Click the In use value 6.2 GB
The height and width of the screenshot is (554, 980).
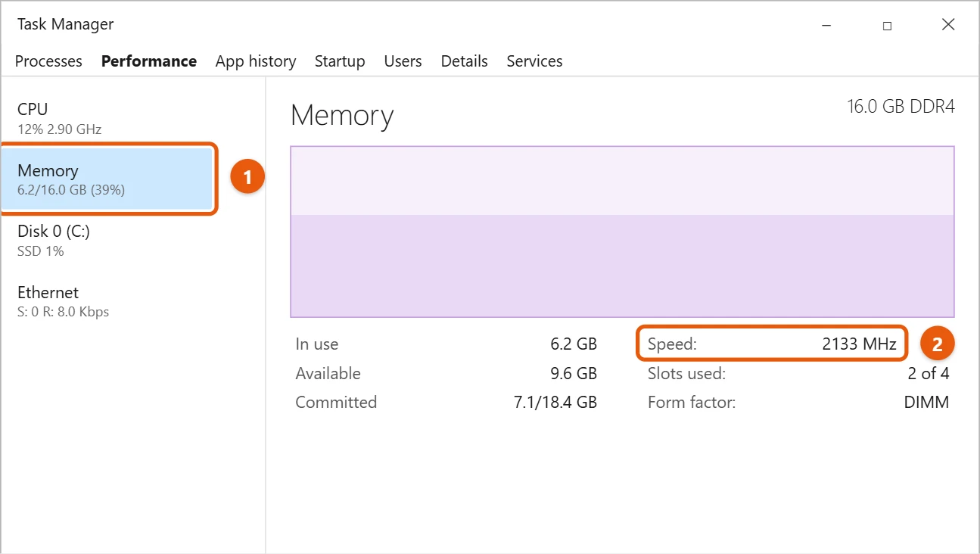[x=574, y=344]
